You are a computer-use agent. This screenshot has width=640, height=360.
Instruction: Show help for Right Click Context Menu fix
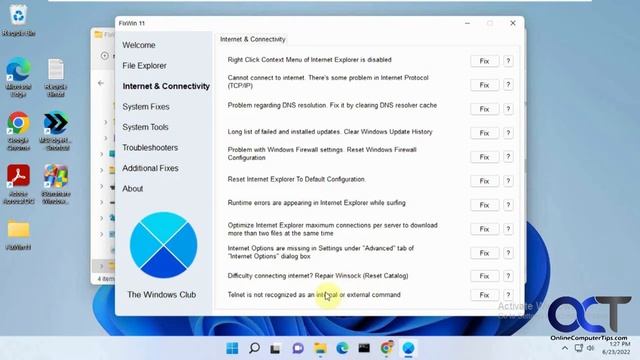coord(508,61)
